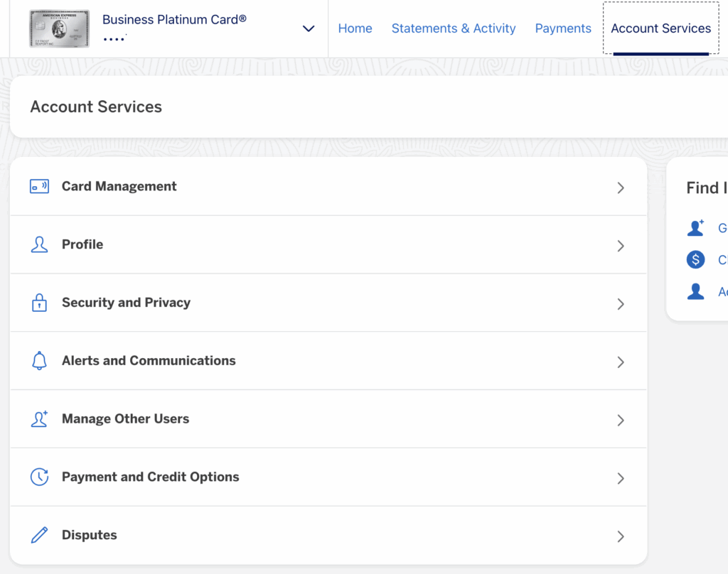Expand the Disputes row chevron arrow
728x574 pixels.
point(621,536)
